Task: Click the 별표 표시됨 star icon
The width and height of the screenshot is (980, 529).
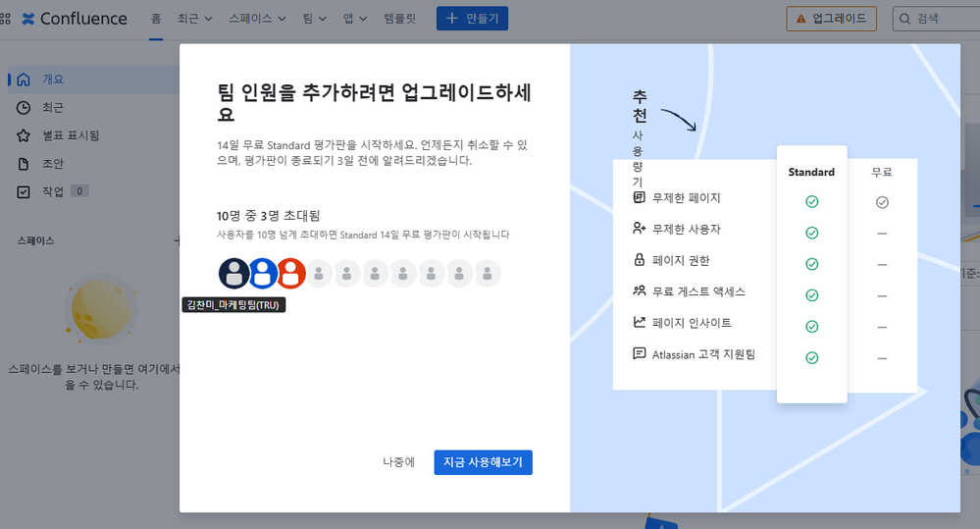Action: tap(24, 135)
